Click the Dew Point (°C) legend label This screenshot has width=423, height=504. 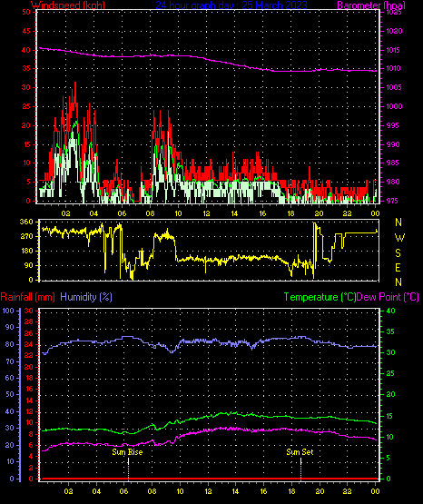coord(388,297)
